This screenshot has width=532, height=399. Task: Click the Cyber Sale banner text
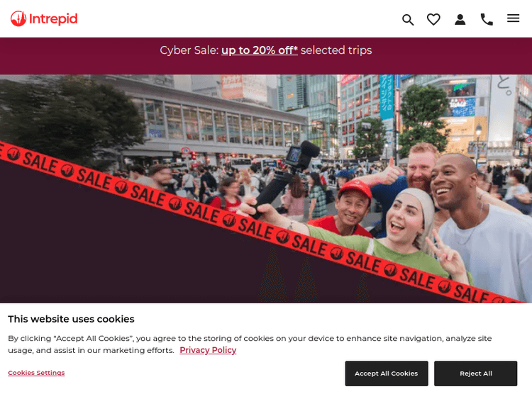[x=266, y=50]
